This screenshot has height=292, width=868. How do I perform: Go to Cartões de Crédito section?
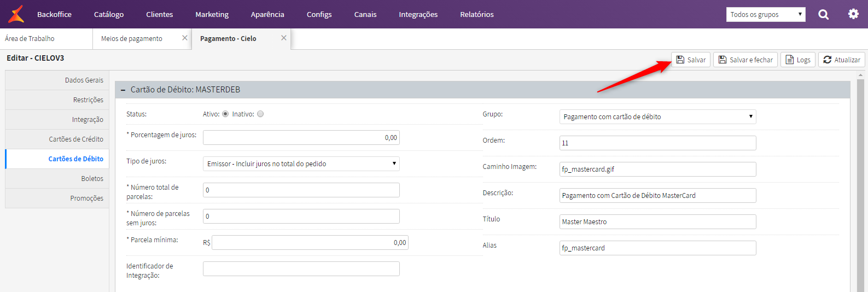coord(57,139)
